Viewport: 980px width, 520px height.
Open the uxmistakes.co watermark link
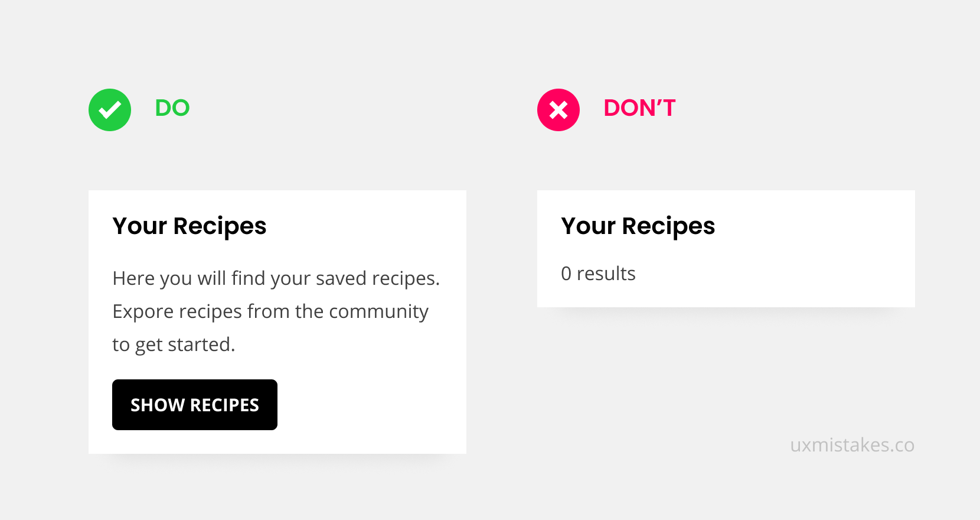click(852, 445)
